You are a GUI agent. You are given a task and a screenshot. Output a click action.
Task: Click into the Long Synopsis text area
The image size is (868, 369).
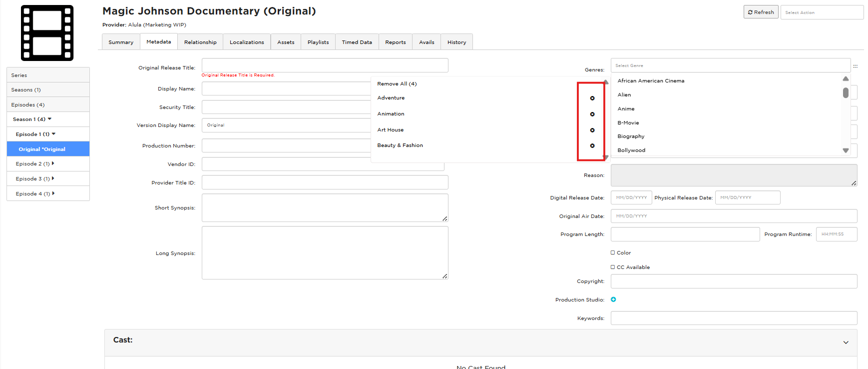pos(325,253)
